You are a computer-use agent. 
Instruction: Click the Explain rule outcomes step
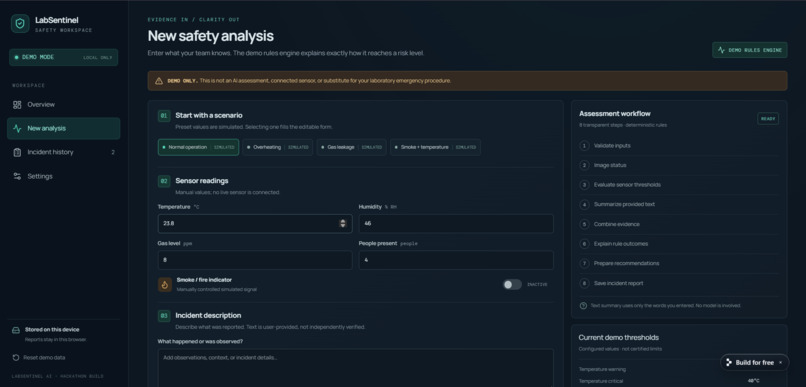coord(679,244)
